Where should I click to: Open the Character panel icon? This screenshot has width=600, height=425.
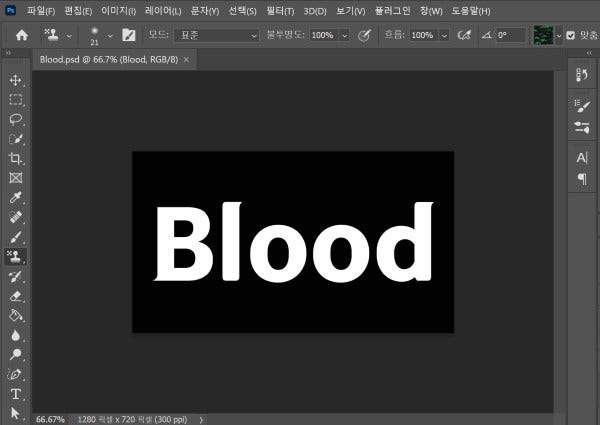(582, 158)
